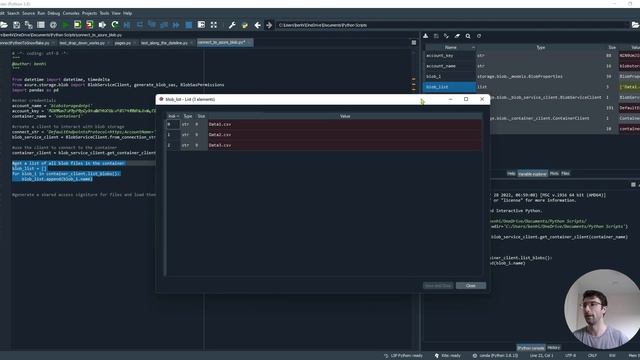
Task: Click the Close button in the blob_list dialog
Action: pos(471,286)
